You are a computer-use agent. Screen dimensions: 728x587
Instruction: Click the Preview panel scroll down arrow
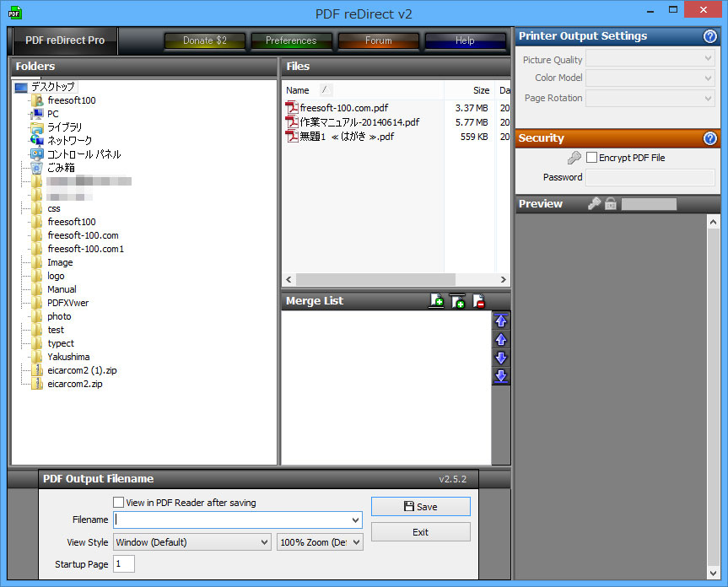714,573
